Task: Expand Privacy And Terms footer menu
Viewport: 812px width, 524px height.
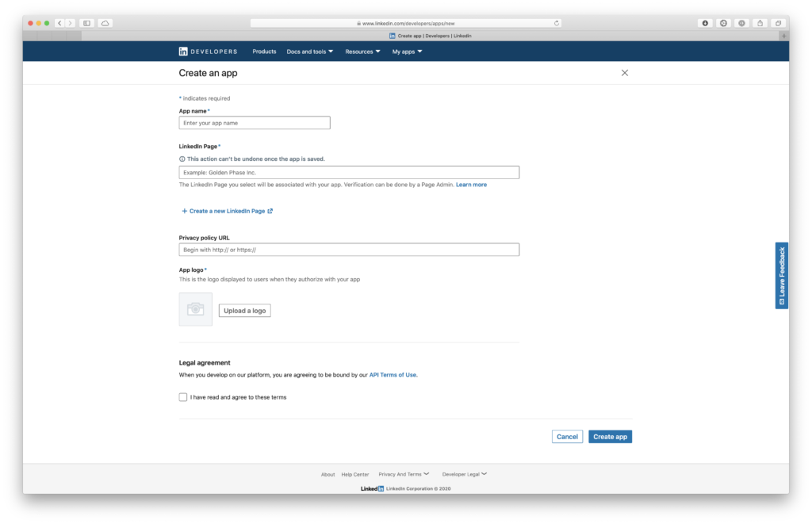Action: (404, 474)
